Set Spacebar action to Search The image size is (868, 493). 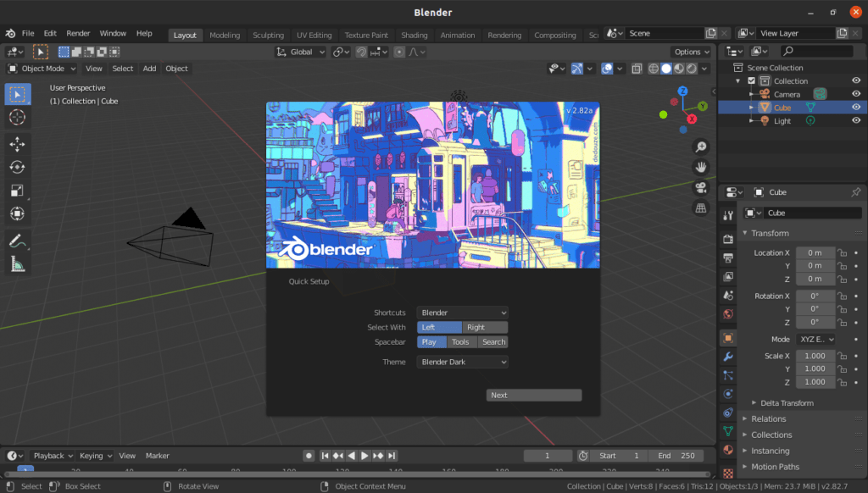click(x=492, y=342)
